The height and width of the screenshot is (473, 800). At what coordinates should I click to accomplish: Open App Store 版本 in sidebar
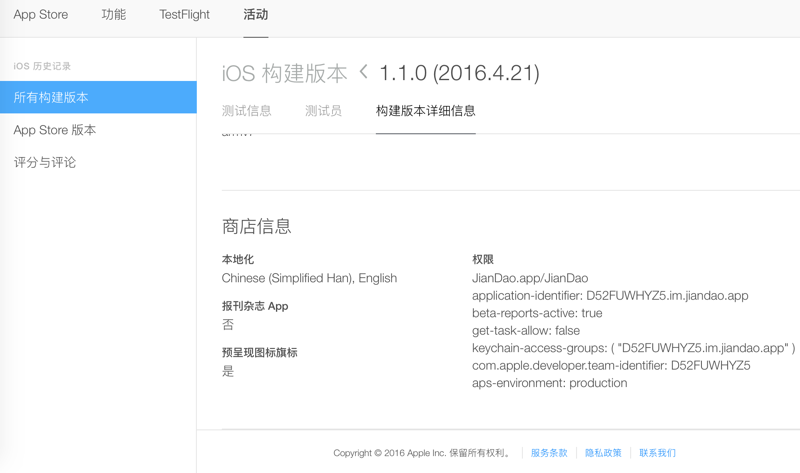(x=55, y=130)
